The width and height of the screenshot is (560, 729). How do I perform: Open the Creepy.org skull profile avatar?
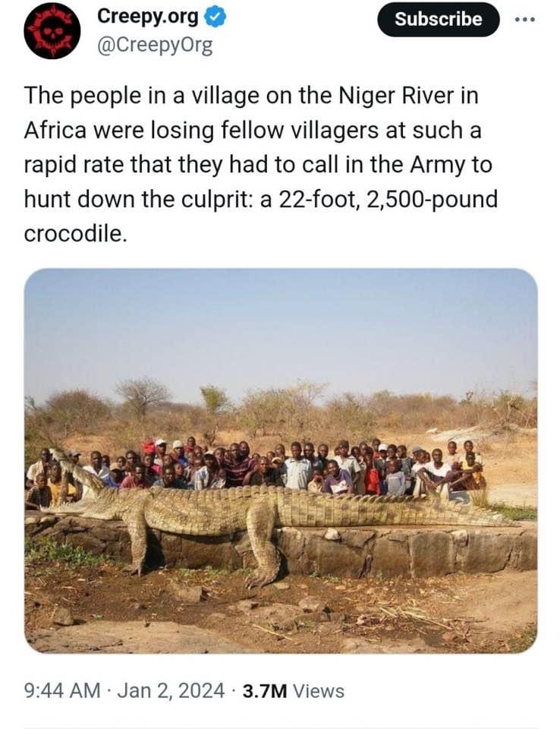coord(52,30)
